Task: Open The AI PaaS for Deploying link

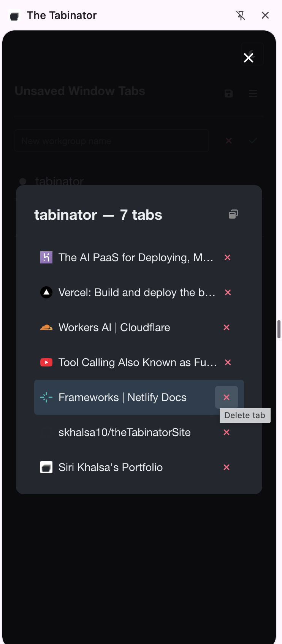Action: [136, 257]
